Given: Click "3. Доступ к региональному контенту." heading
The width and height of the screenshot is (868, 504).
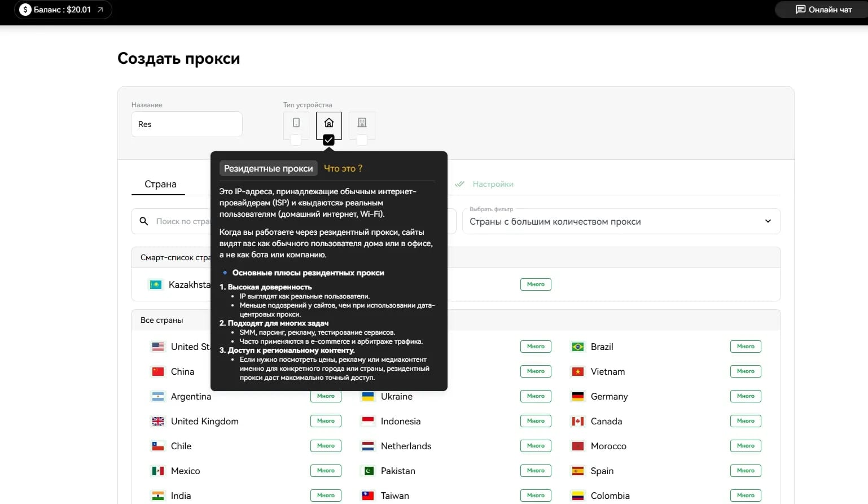Looking at the screenshot, I should (287, 350).
